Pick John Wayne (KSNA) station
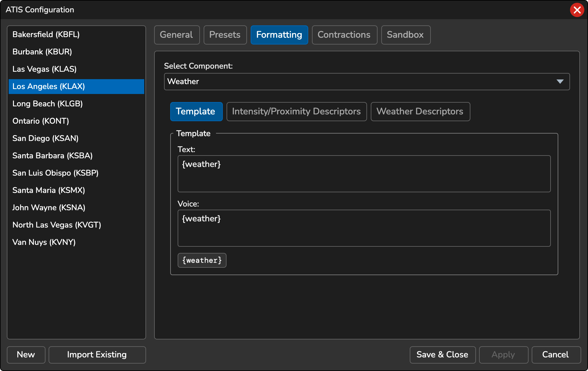This screenshot has height=371, width=588. click(49, 208)
